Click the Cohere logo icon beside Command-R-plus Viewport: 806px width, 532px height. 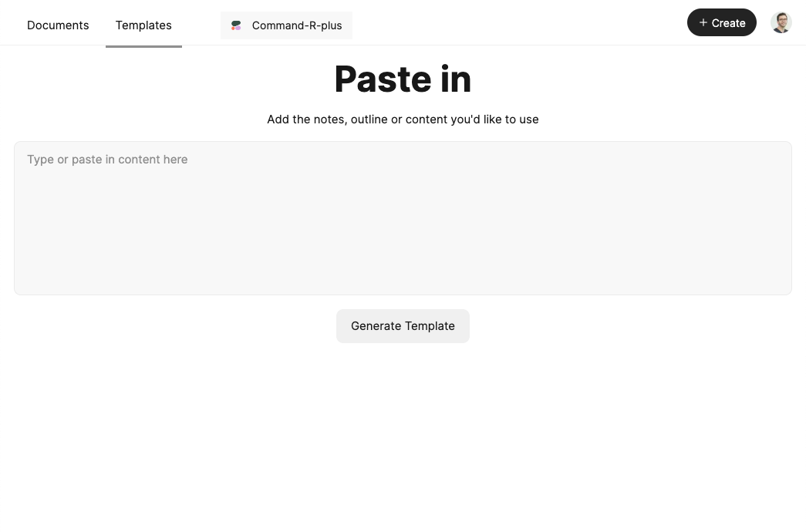[236, 25]
